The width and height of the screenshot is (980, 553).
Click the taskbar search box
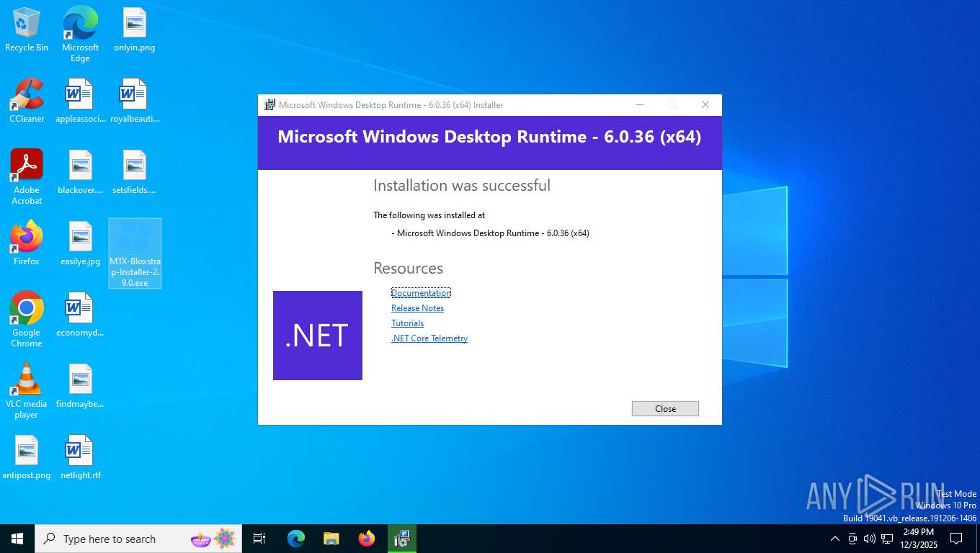point(138,539)
